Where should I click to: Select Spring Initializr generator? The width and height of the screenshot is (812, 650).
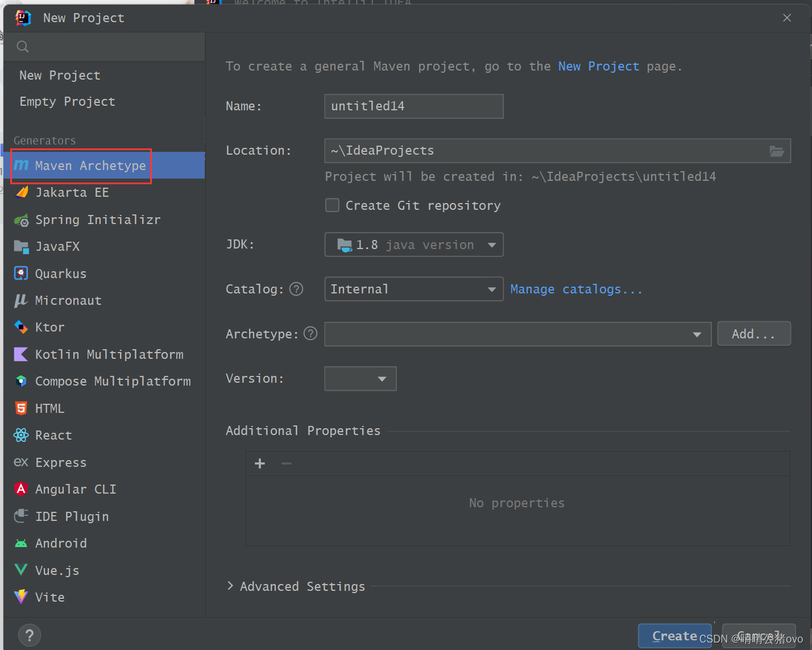pos(104,220)
